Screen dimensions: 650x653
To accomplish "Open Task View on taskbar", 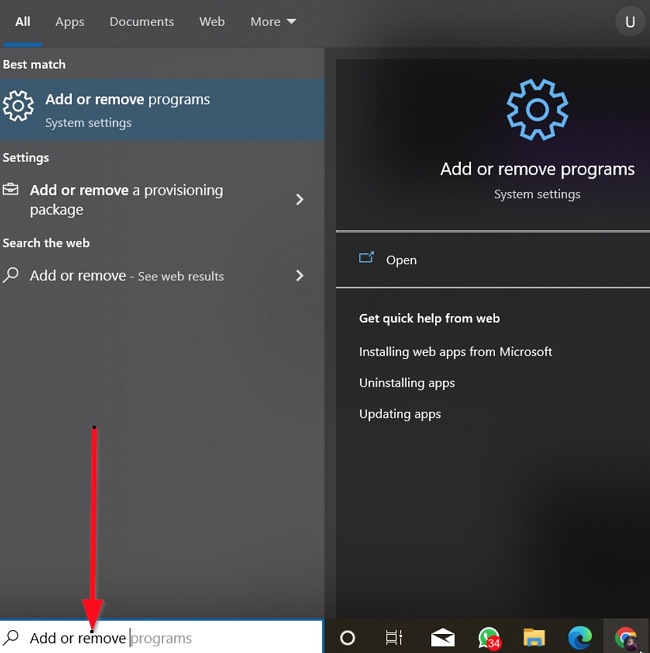I will [x=393, y=638].
